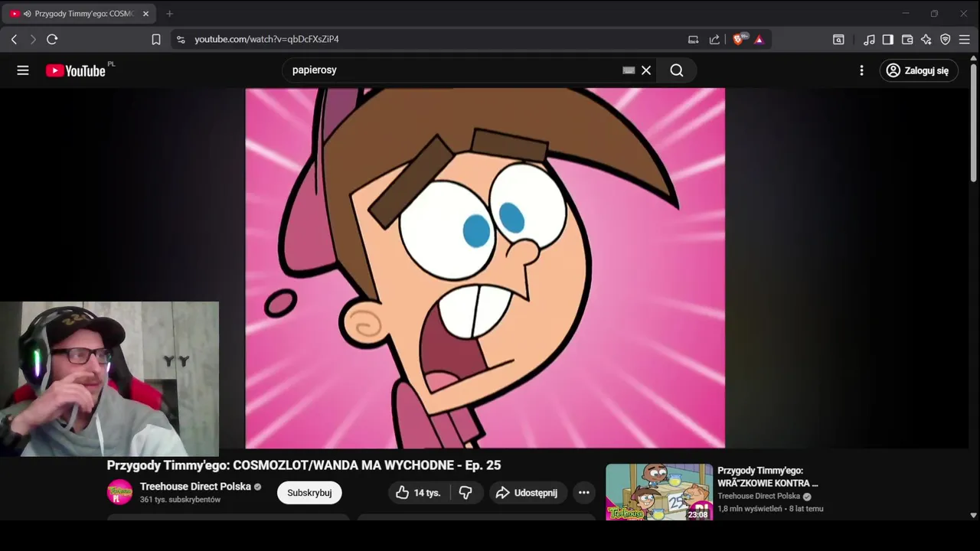The image size is (980, 551).
Task: Open the browser hamburger main menu
Action: tap(965, 39)
